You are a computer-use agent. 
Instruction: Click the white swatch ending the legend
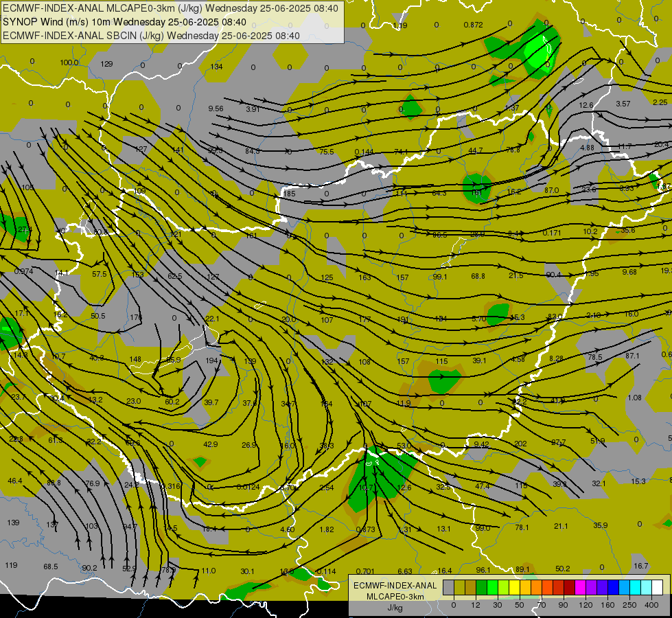[x=658, y=587]
